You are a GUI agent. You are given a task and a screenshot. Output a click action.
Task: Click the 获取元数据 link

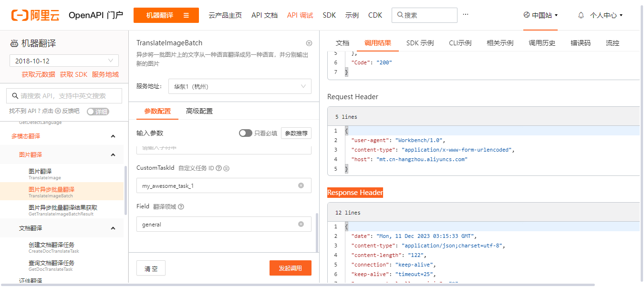coord(38,74)
